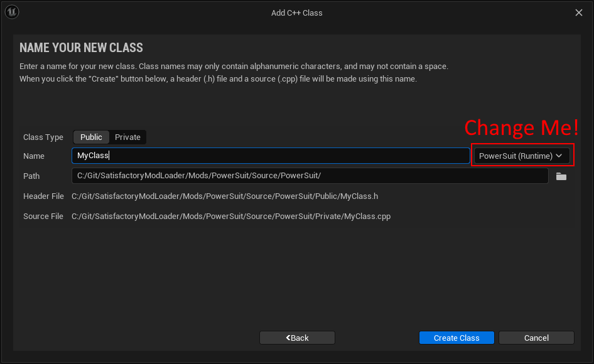Click the Source File path ending MyClass.cpp
Viewport: 594px width, 364px height.
[x=231, y=217]
